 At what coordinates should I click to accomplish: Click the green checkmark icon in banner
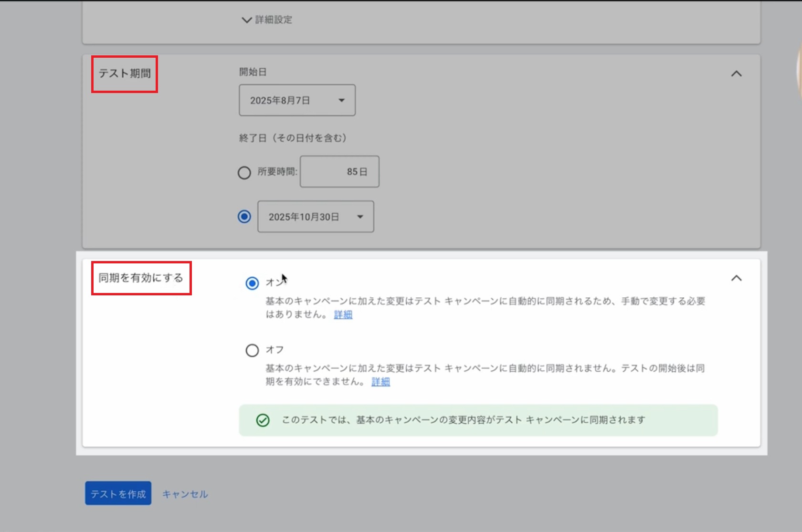[263, 420]
